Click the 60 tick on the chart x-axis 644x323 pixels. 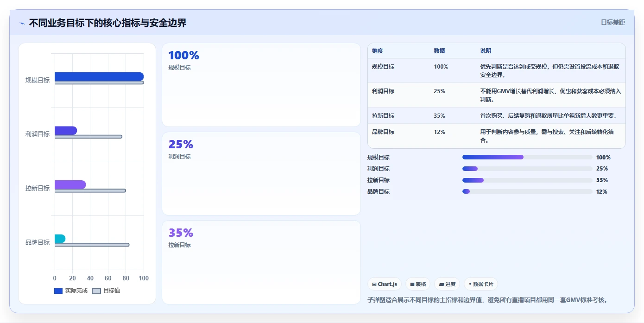(108, 278)
